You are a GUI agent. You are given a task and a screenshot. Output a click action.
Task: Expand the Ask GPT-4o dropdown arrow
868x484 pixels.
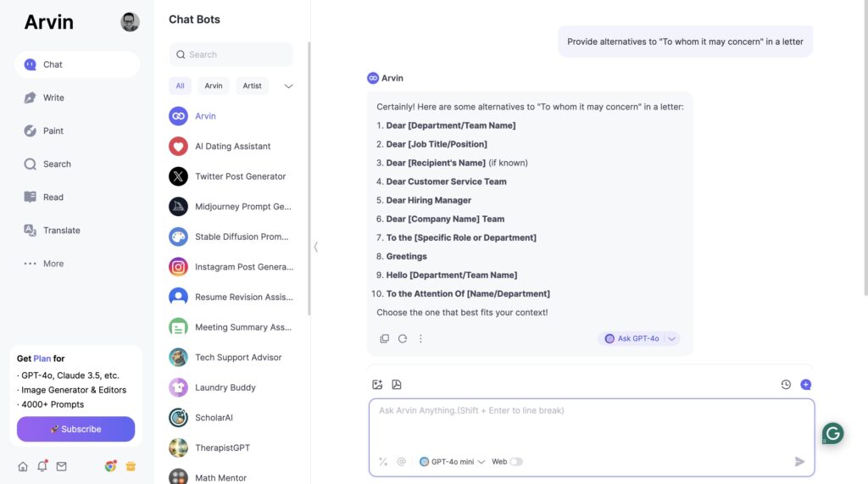tap(671, 339)
